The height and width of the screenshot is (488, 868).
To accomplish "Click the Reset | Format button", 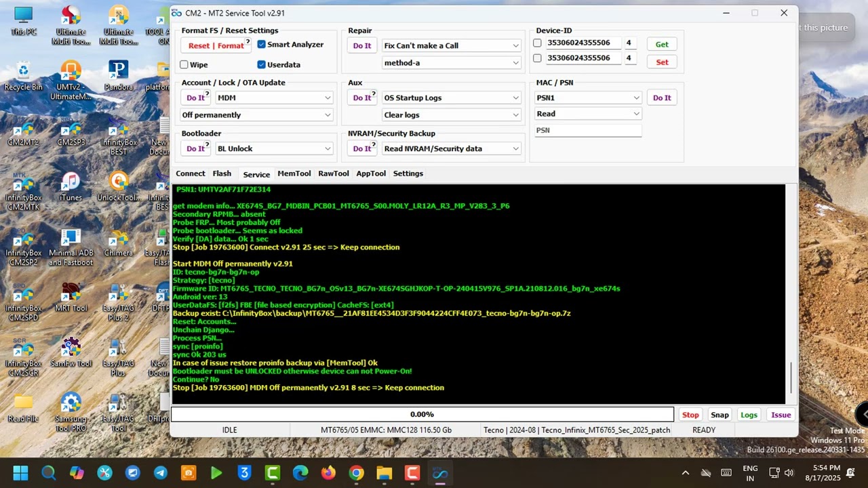I will pos(216,45).
